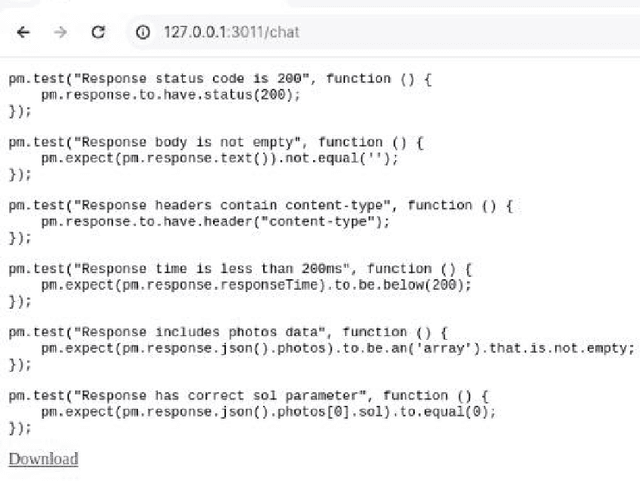Viewport: 640px width, 481px height.
Task: Click the browser forward arrow
Action: point(60,32)
